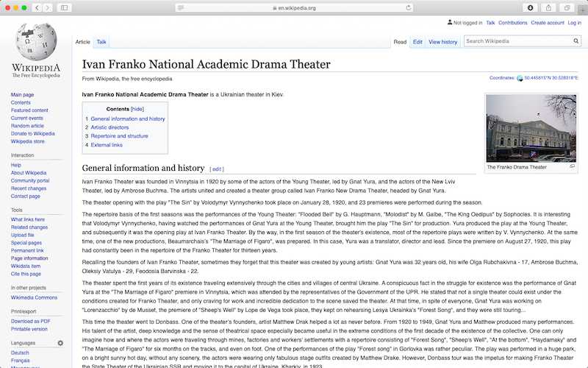Open the Contact page link
The height and width of the screenshot is (368, 588).
[x=25, y=196]
